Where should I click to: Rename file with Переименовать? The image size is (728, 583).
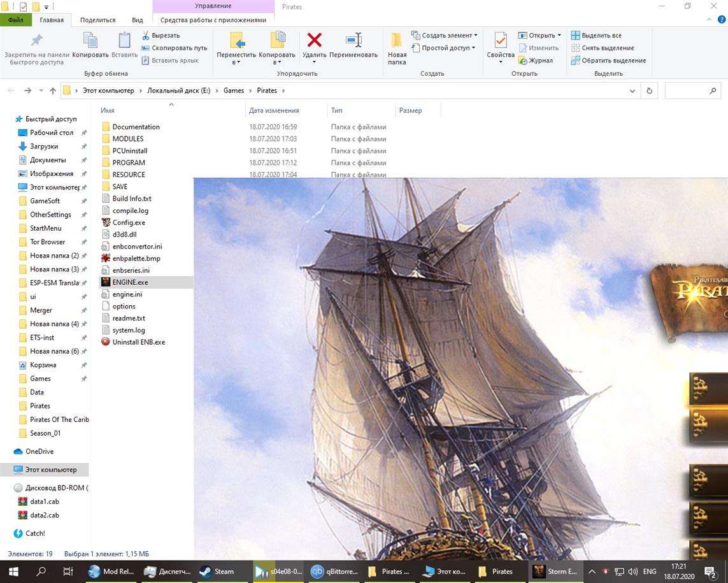353,45
